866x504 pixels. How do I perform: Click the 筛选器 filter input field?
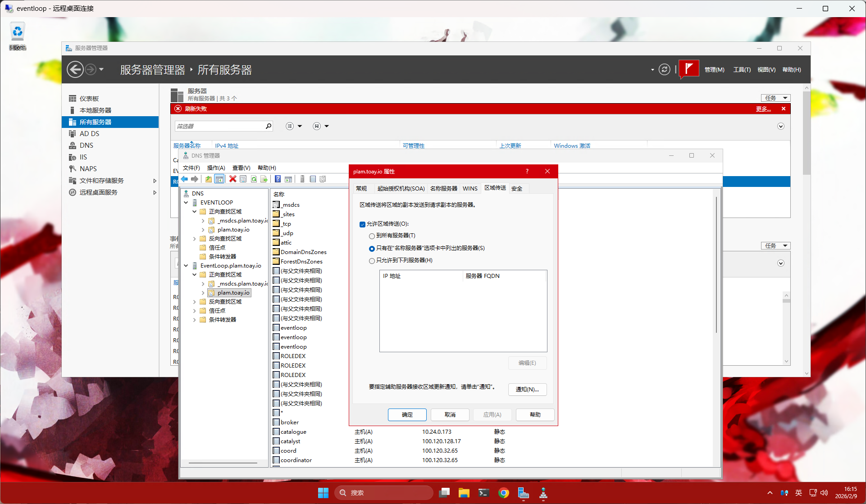click(219, 126)
